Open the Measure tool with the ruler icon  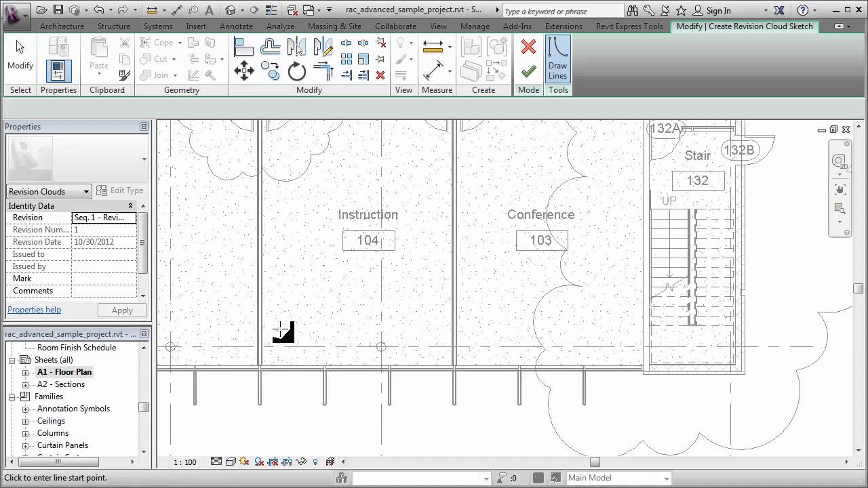pyautogui.click(x=433, y=47)
